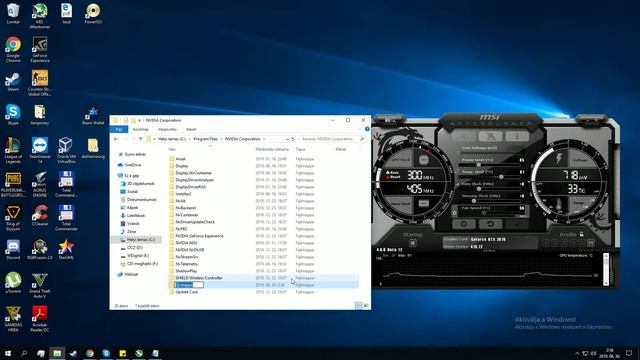Viewport: 640px width, 360px height.
Task: Open Oracle VM VirtualBox desktop shortcut
Action: pyautogui.click(x=66, y=150)
